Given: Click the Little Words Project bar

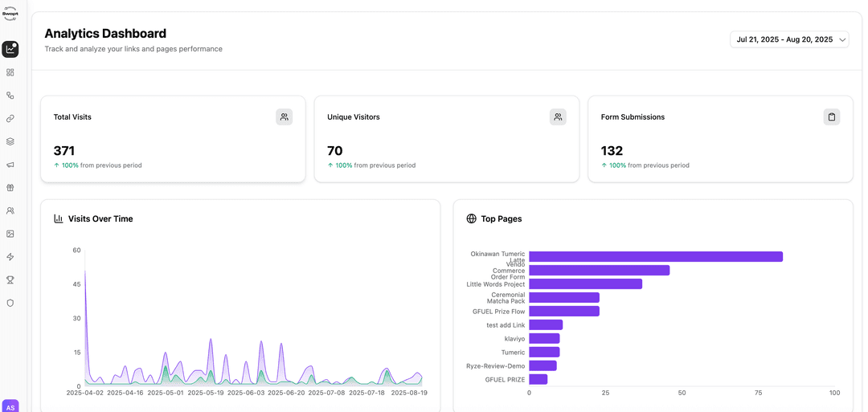Looking at the screenshot, I should (x=585, y=284).
